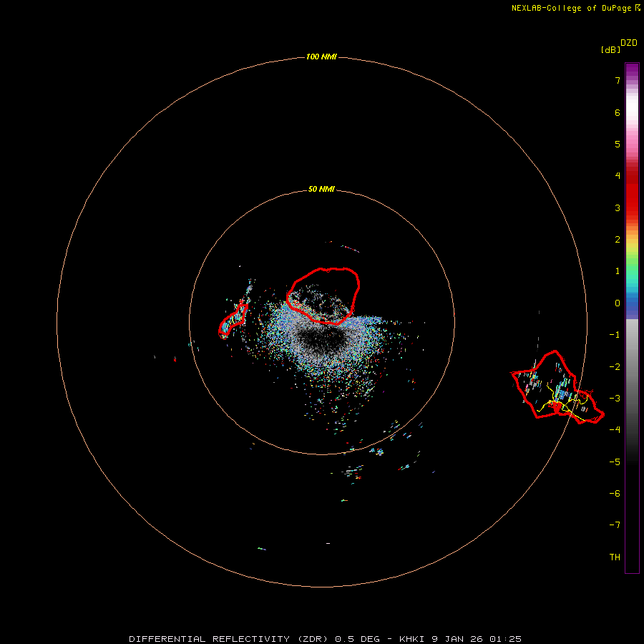
Task: Click the 3 value on the color scale
Action: 618,208
